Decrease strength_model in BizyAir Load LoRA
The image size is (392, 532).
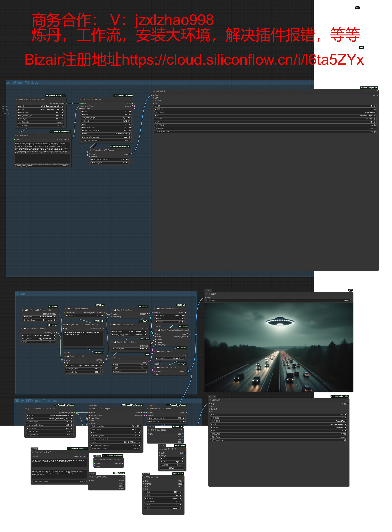[67, 369]
